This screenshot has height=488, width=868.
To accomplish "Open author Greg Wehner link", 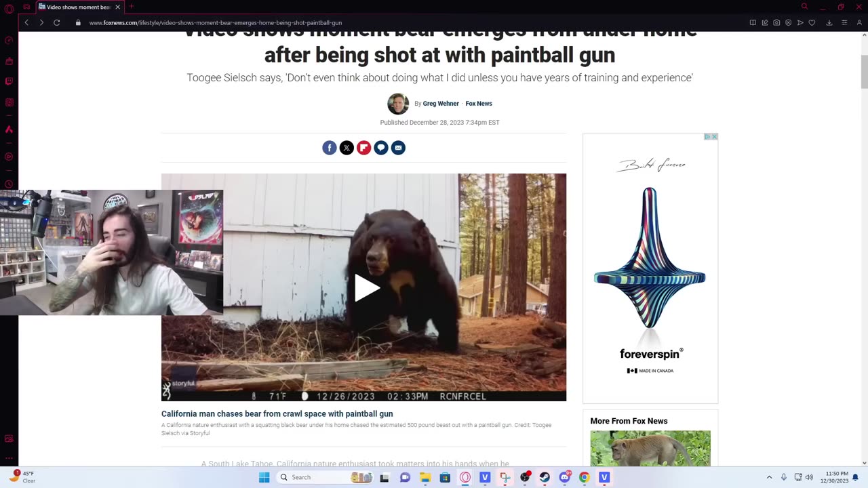I will 441,104.
